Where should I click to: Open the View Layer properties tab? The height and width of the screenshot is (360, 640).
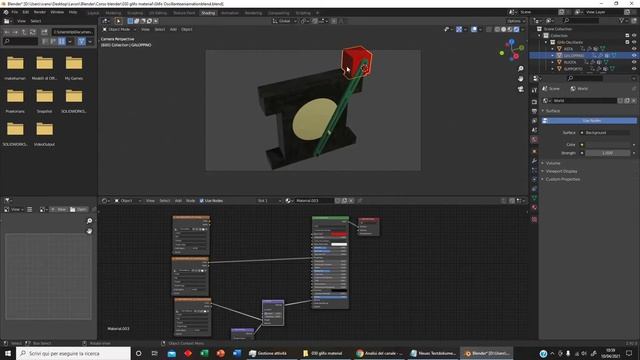pyautogui.click(x=534, y=121)
